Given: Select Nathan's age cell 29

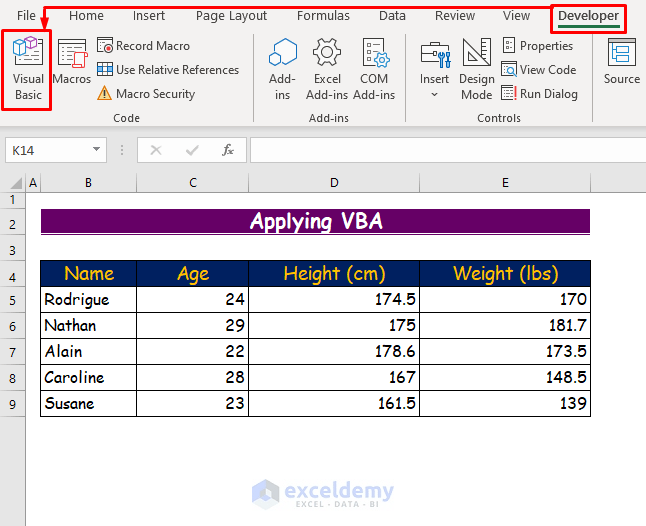Looking at the screenshot, I should (x=192, y=325).
